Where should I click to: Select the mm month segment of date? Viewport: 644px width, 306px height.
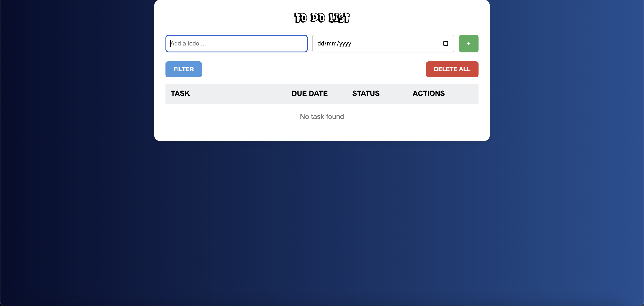tap(331, 44)
